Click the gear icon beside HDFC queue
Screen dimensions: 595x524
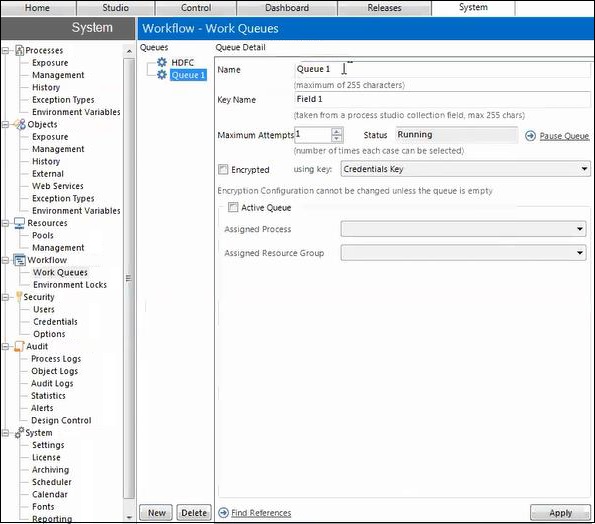[162, 63]
